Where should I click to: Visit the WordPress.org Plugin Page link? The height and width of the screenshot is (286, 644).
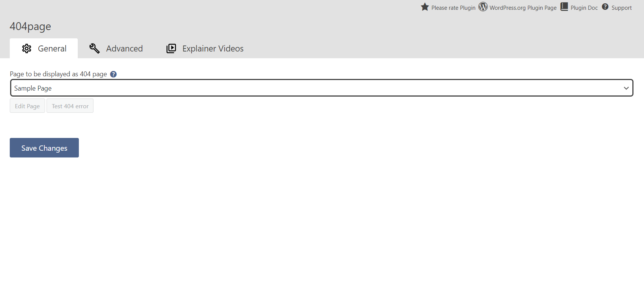tap(523, 8)
